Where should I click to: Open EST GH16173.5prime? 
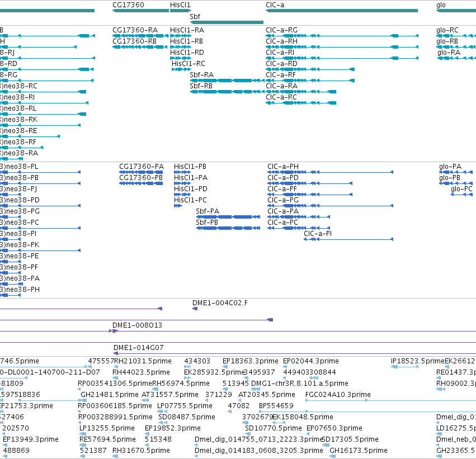pyautogui.click(x=359, y=451)
